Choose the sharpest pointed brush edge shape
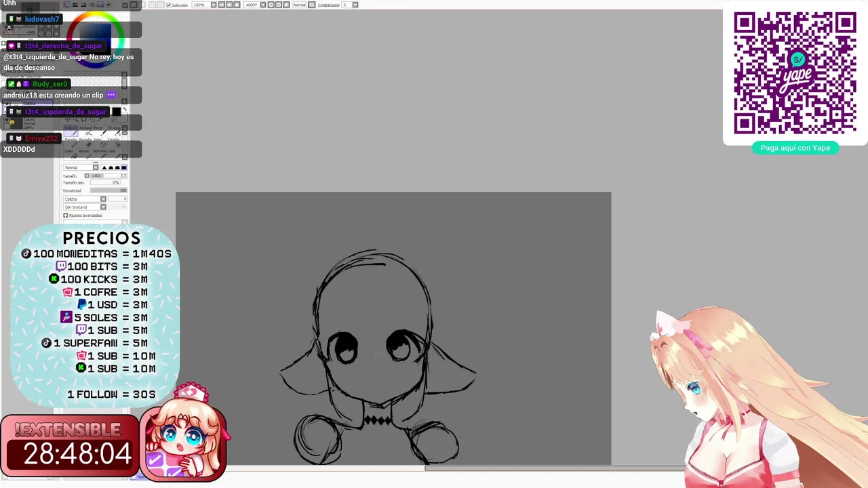This screenshot has width=868, height=488. [x=104, y=167]
